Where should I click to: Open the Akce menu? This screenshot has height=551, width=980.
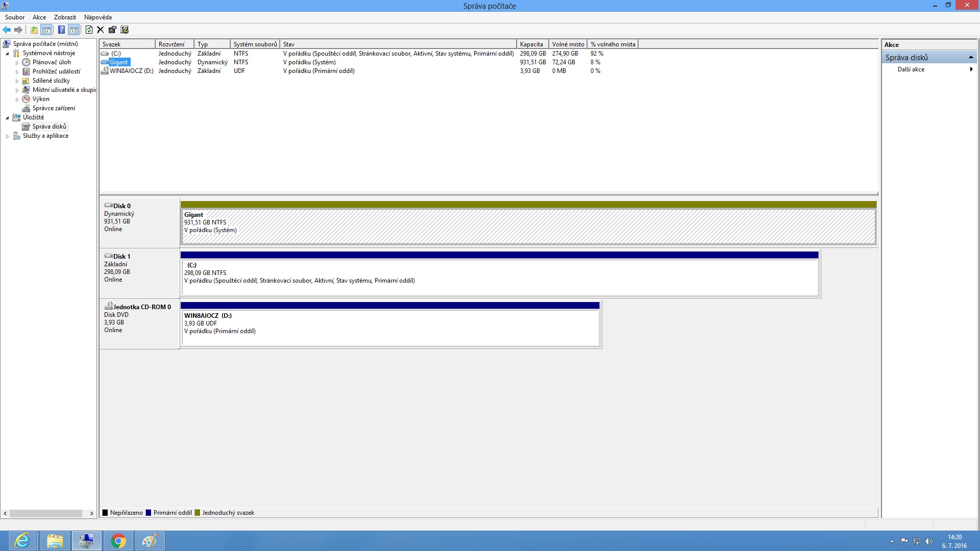tap(39, 17)
